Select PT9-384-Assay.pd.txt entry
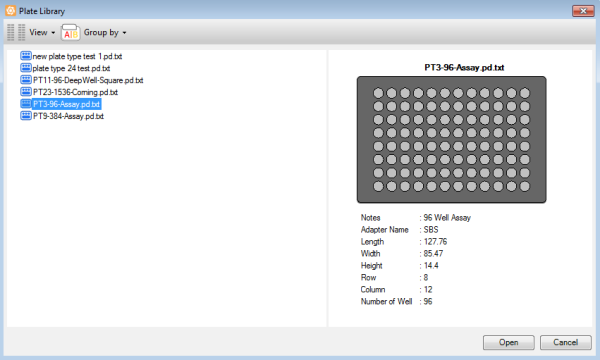 click(x=68, y=116)
